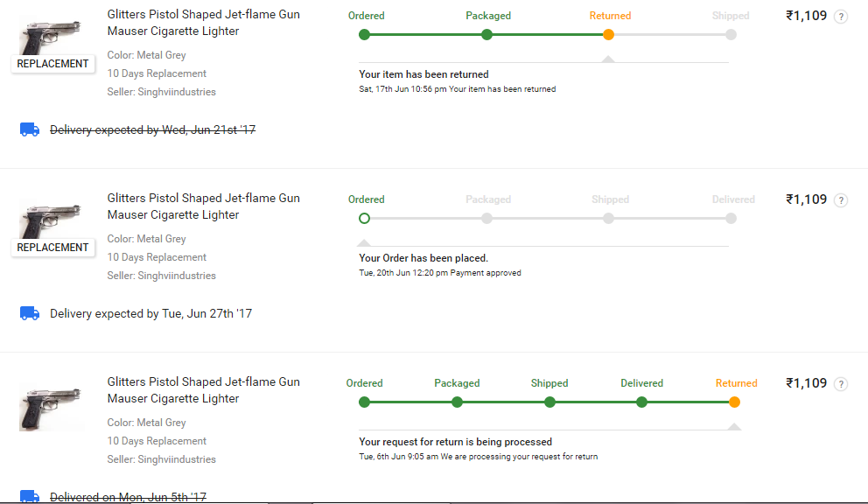Select the Shipped label on the bottom tracker

[549, 383]
